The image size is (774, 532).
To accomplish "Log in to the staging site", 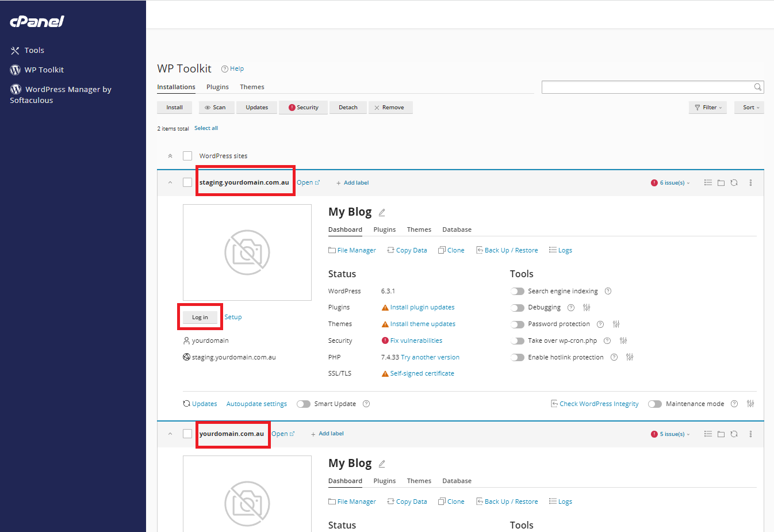I will click(200, 317).
